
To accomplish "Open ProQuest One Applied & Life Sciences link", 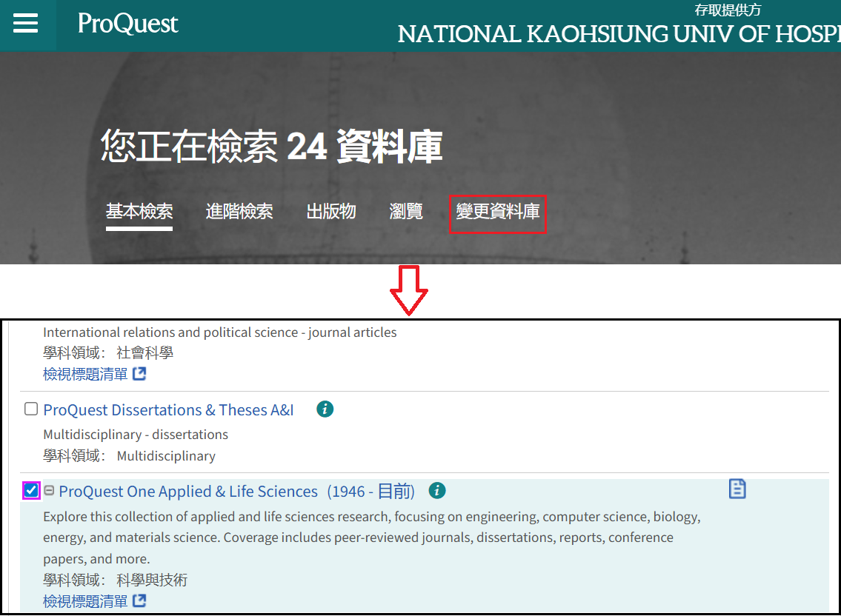I will (187, 491).
